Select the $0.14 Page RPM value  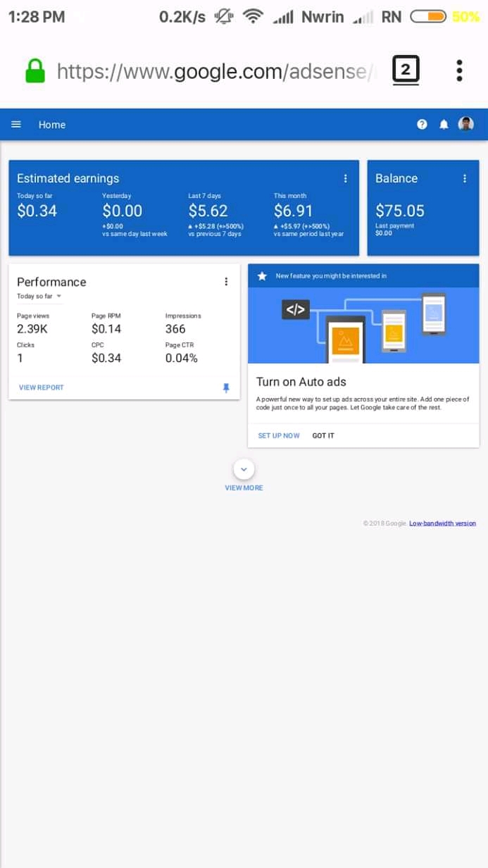(x=106, y=329)
